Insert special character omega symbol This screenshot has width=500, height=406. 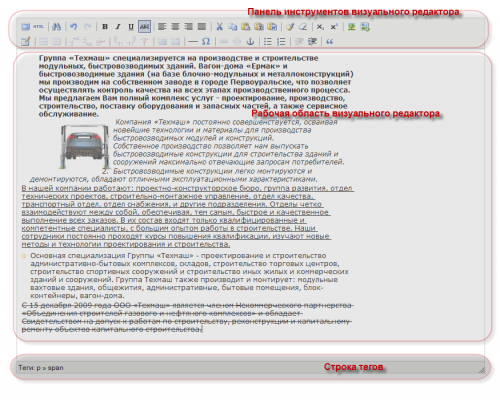tap(206, 42)
